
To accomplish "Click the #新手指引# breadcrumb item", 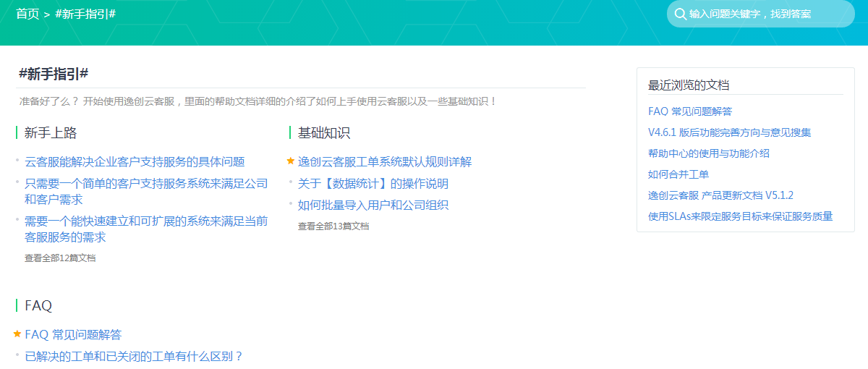I will (x=85, y=14).
